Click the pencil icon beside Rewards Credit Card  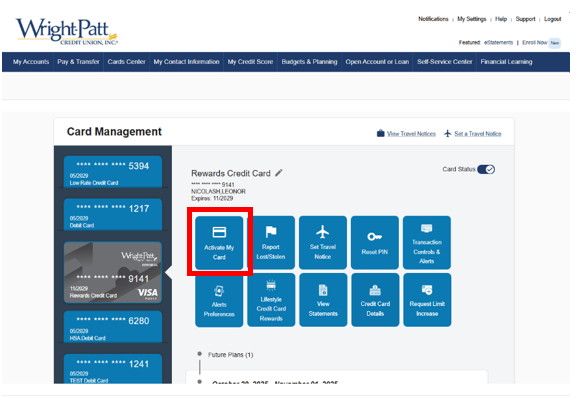[x=279, y=172]
